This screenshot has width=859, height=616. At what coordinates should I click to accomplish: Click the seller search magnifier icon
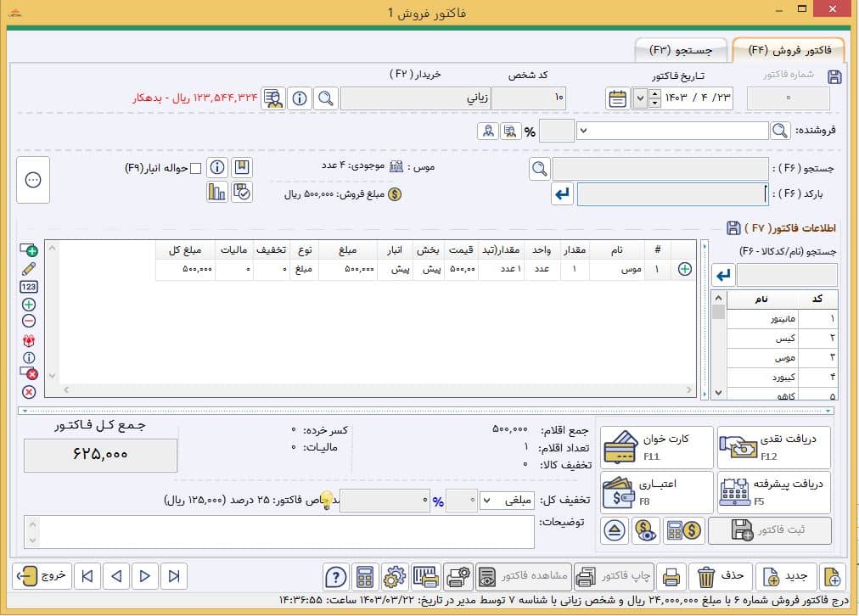779,131
